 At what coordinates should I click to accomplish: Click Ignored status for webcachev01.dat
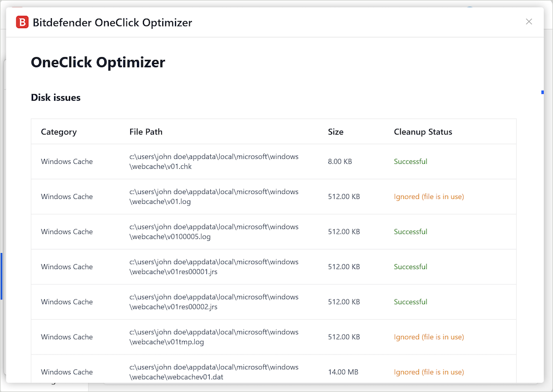point(429,372)
